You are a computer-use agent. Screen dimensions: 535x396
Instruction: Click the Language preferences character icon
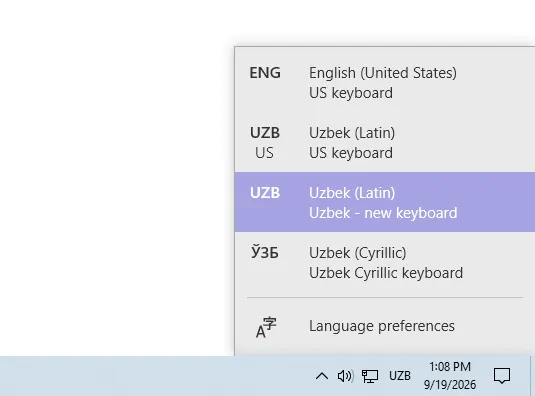click(x=266, y=327)
